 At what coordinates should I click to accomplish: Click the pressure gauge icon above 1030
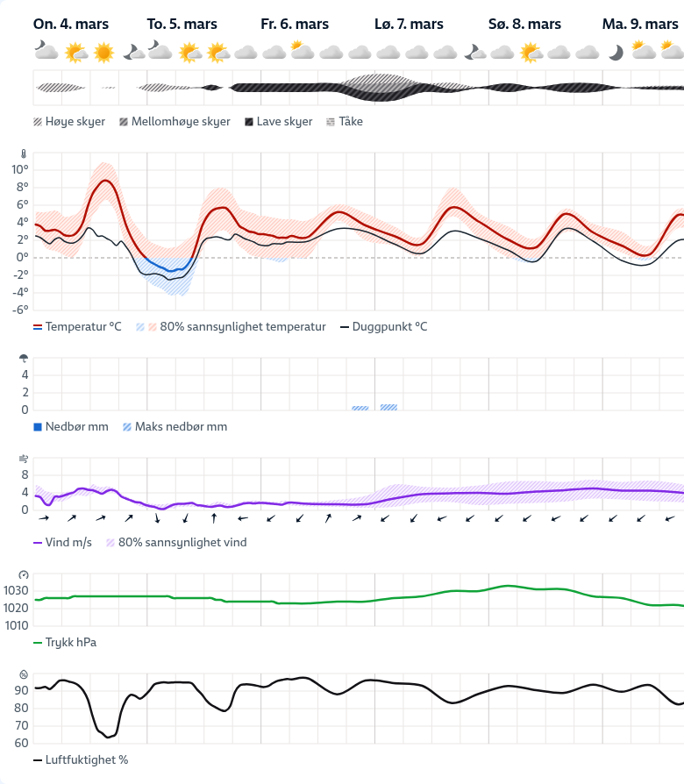(x=24, y=574)
